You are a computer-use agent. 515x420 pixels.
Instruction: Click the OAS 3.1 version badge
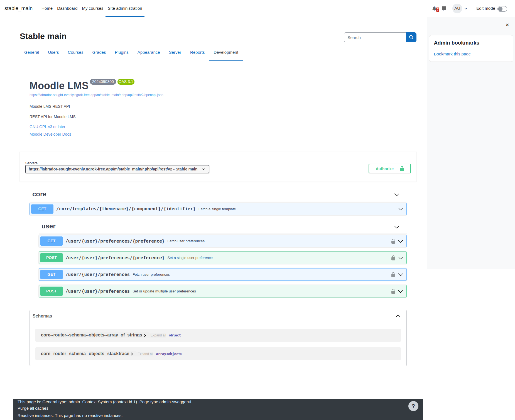126,82
